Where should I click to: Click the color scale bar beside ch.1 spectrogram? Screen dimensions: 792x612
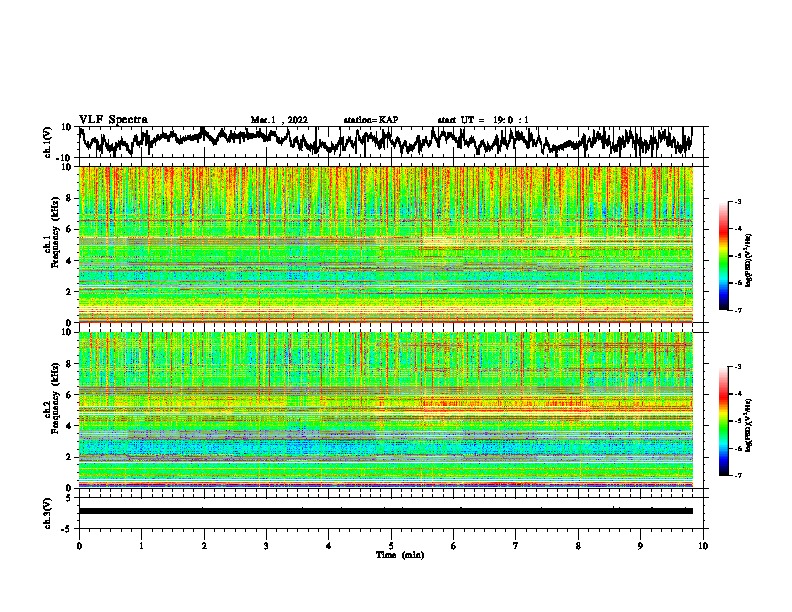click(x=723, y=256)
